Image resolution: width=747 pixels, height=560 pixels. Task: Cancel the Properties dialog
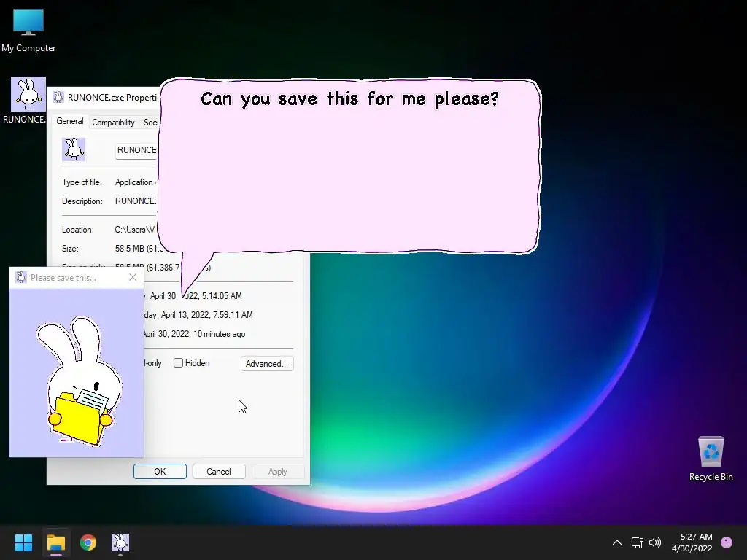(x=219, y=472)
